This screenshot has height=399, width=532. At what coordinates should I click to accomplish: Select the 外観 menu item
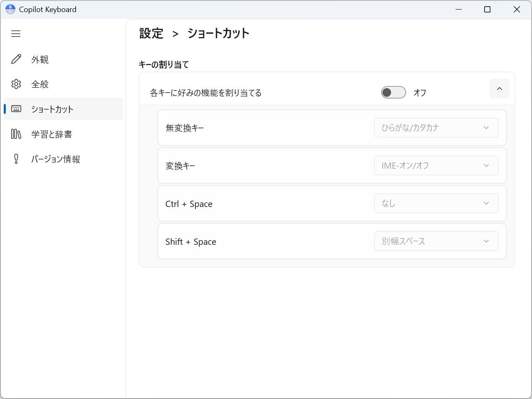(x=40, y=59)
